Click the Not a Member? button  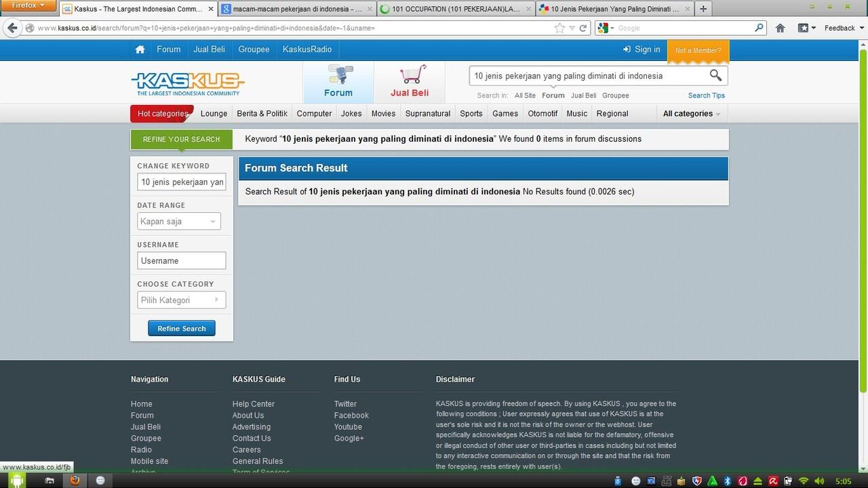[698, 50]
